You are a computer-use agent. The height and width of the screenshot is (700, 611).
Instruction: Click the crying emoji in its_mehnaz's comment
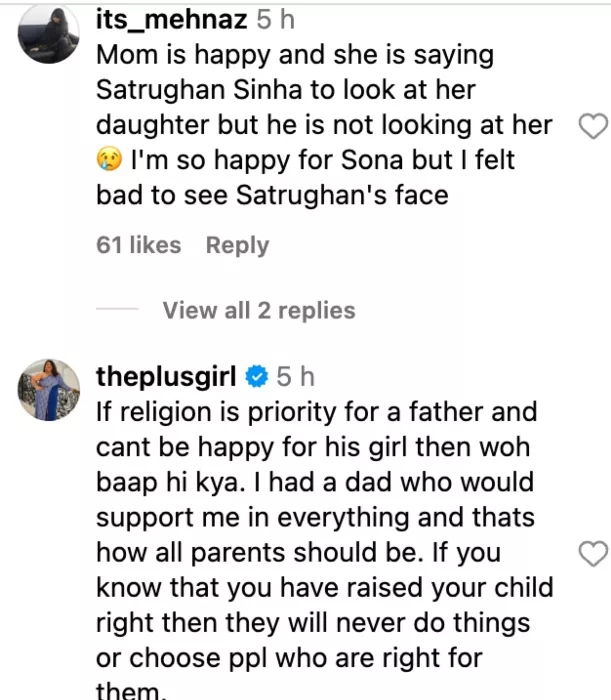point(108,160)
